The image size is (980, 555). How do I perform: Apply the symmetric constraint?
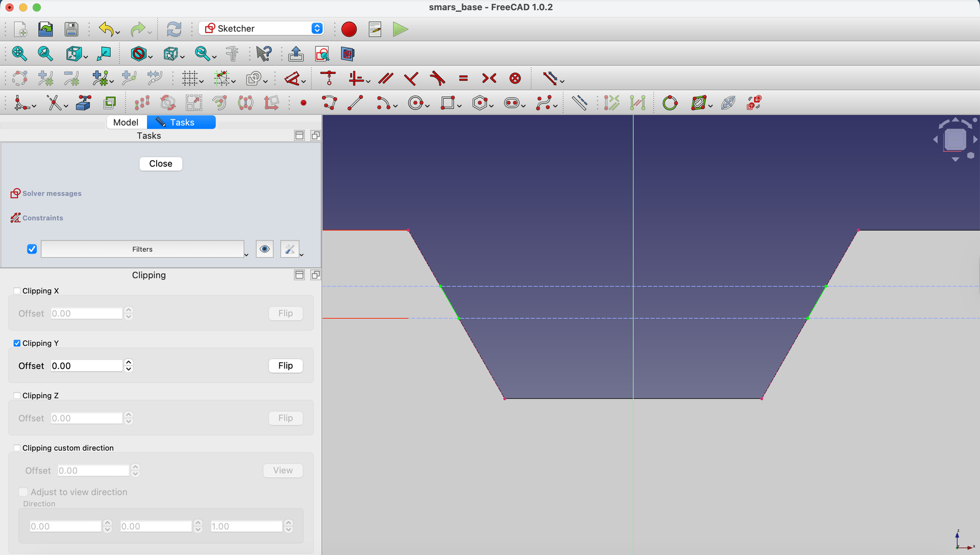click(489, 78)
